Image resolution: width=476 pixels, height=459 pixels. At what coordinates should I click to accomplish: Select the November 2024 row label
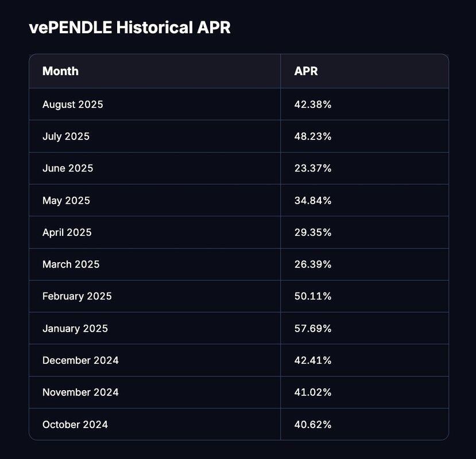pyautogui.click(x=80, y=392)
